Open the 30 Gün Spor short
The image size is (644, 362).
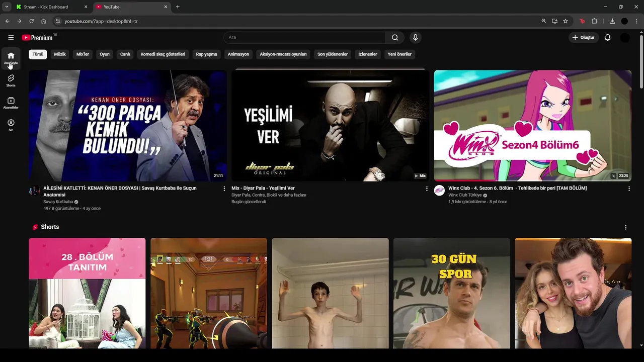(x=451, y=293)
